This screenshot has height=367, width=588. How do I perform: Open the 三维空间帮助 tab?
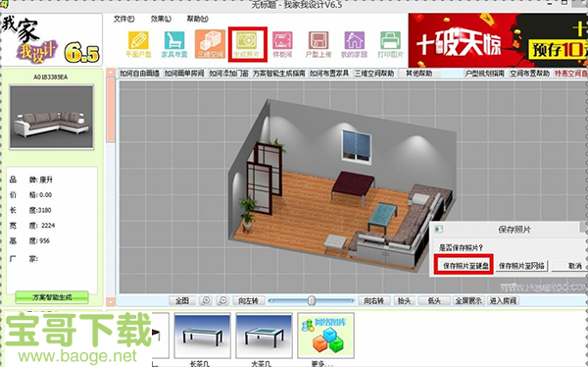point(374,74)
